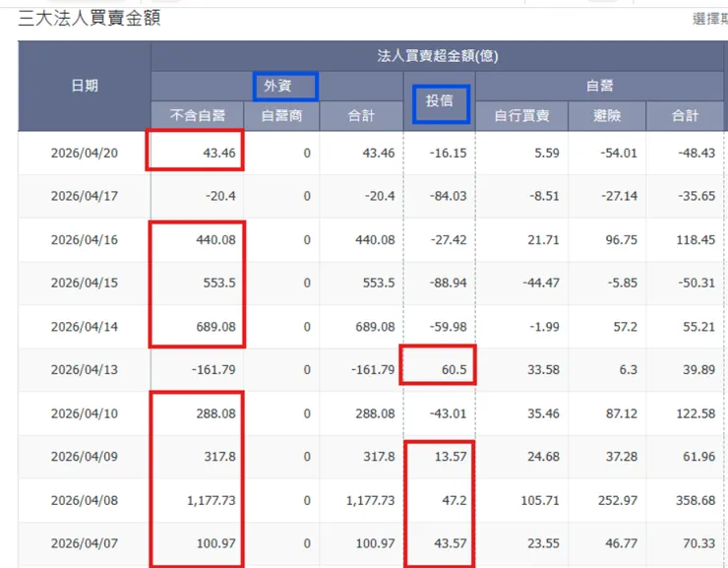Viewport: 728px width, 568px height.
Task: Click the 自營 合計 value 122.58
Action: 696,413
